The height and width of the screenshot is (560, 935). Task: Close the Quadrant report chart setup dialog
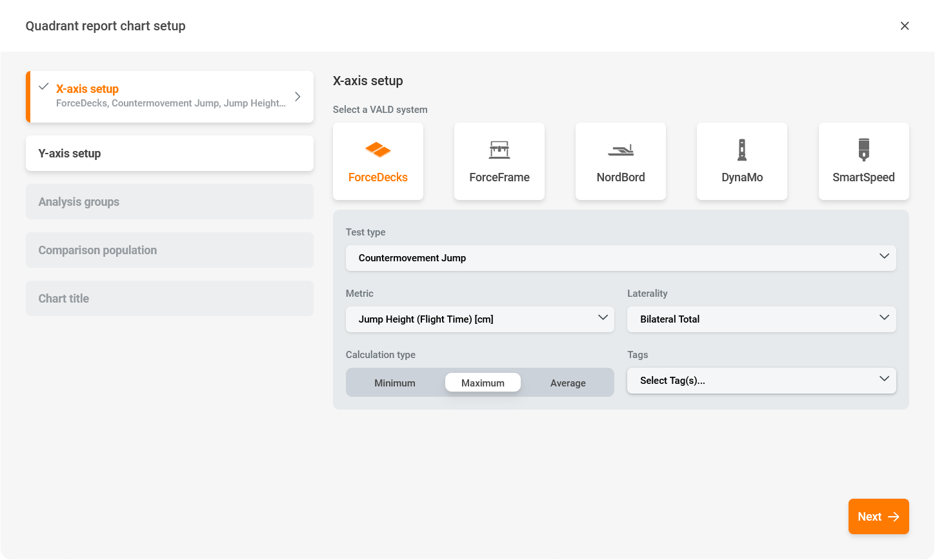[x=905, y=26]
